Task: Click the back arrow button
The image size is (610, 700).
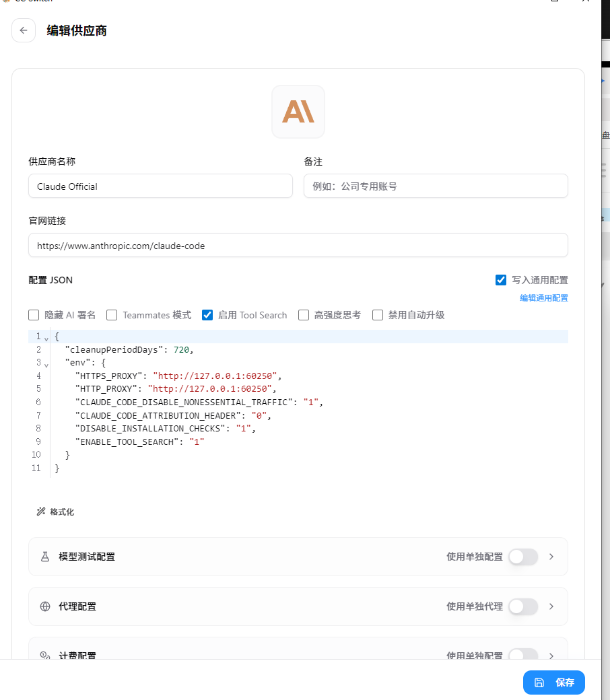Action: 24,30
